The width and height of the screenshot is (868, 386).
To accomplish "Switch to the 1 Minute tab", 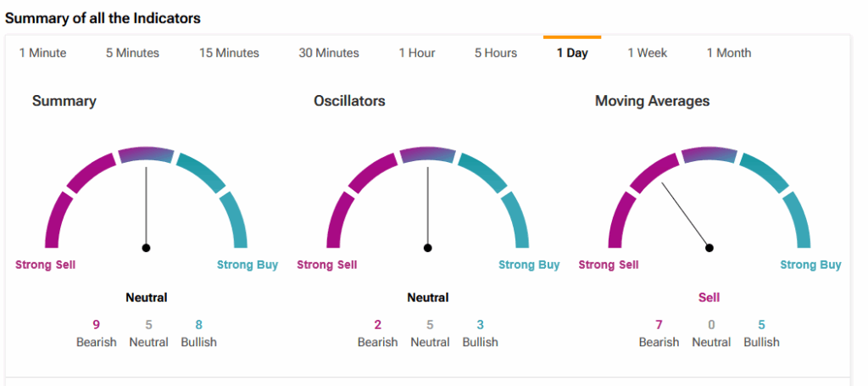I will coord(42,53).
